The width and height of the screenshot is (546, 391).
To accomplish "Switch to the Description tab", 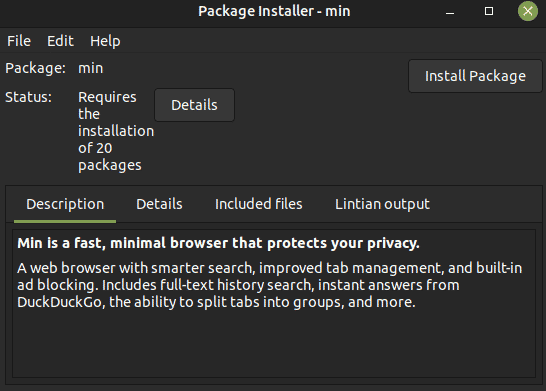I will pyautogui.click(x=65, y=204).
